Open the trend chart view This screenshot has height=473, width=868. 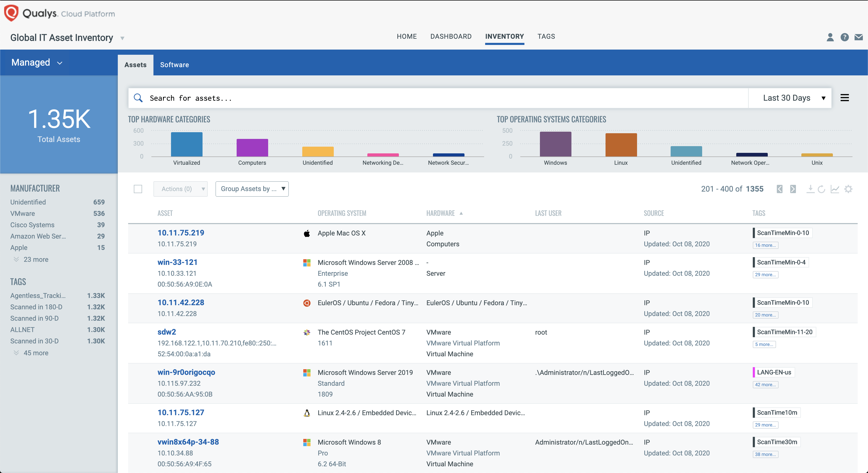[835, 189]
